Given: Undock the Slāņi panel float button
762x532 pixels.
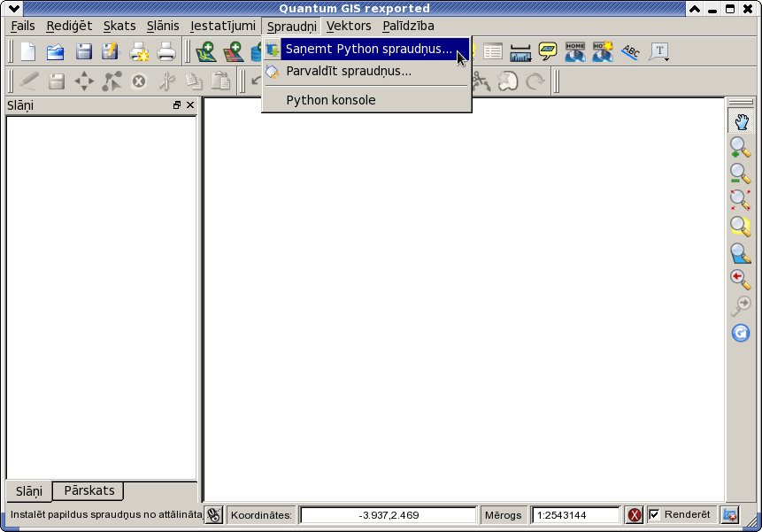Looking at the screenshot, I should pos(177,105).
